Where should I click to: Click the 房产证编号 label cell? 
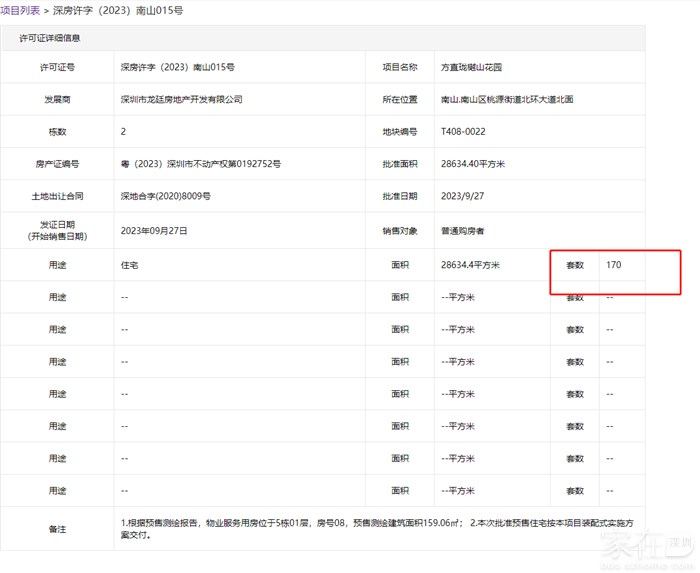(56, 163)
